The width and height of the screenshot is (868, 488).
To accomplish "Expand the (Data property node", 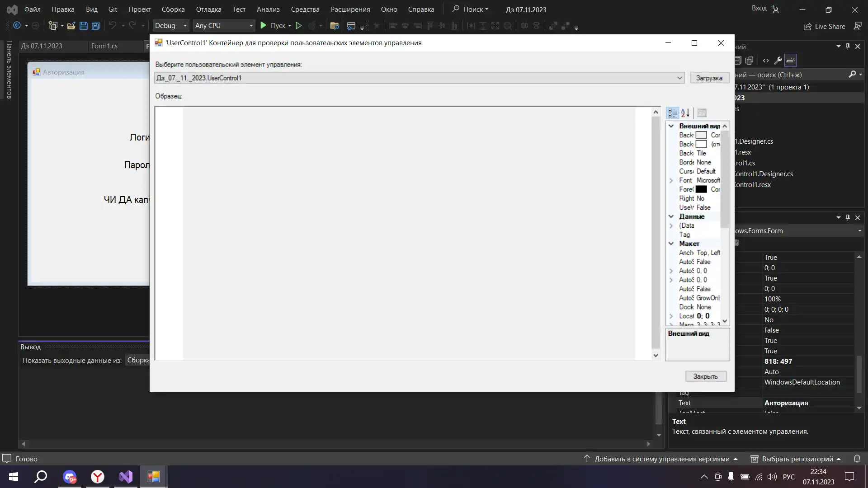I will pos(671,225).
